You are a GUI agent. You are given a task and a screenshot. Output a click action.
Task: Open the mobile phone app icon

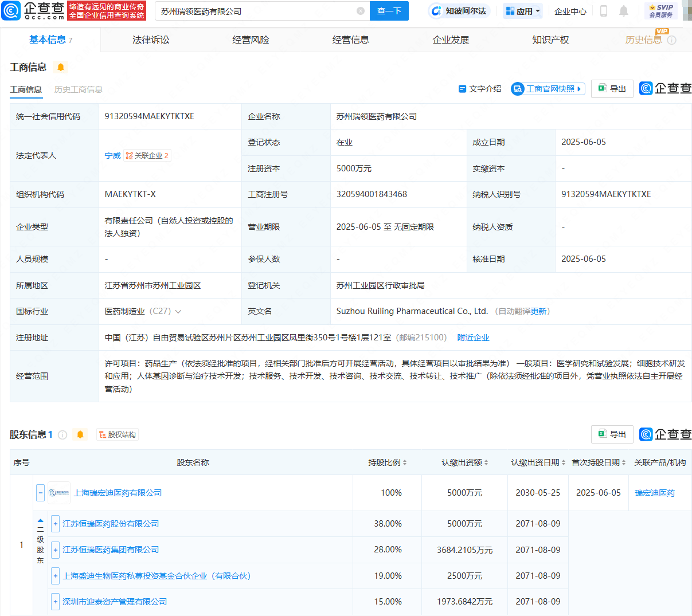pos(604,11)
